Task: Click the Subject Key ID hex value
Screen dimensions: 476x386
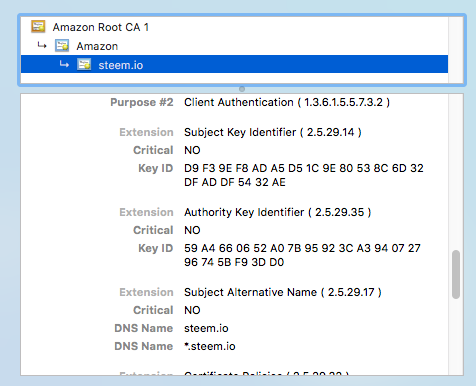Action: (x=304, y=175)
